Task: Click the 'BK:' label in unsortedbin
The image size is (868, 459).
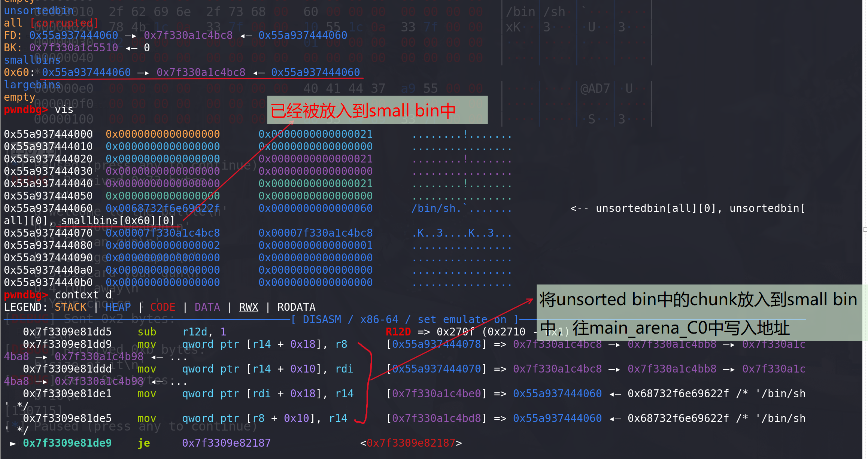Action: (x=13, y=48)
